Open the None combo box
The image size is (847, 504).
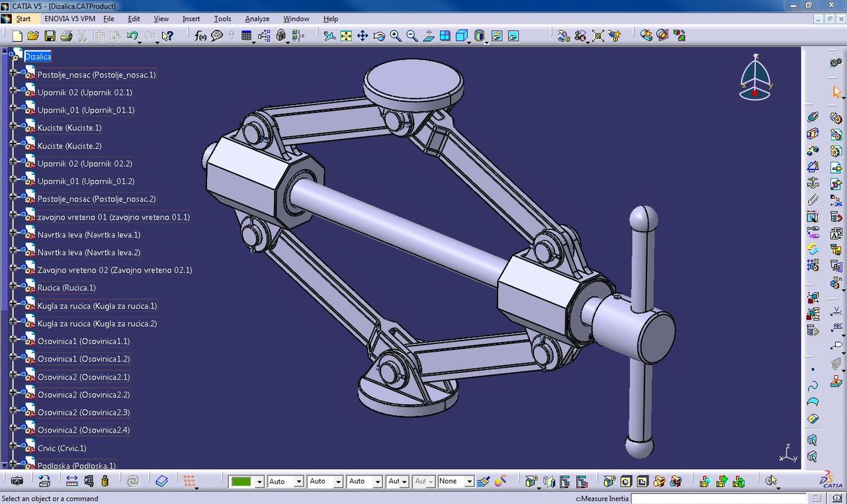coord(455,482)
